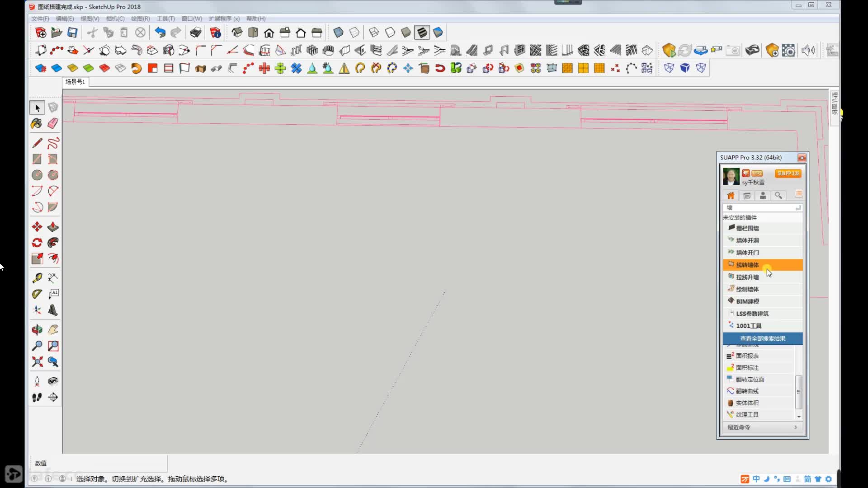This screenshot has height=488, width=868.
Task: Click 查看全部搜索结果 button
Action: [x=763, y=338]
